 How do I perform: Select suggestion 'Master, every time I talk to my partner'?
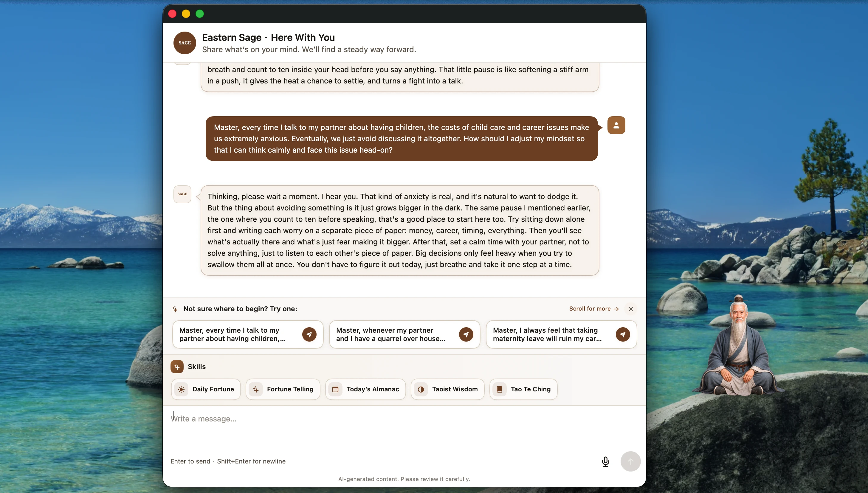coord(248,334)
